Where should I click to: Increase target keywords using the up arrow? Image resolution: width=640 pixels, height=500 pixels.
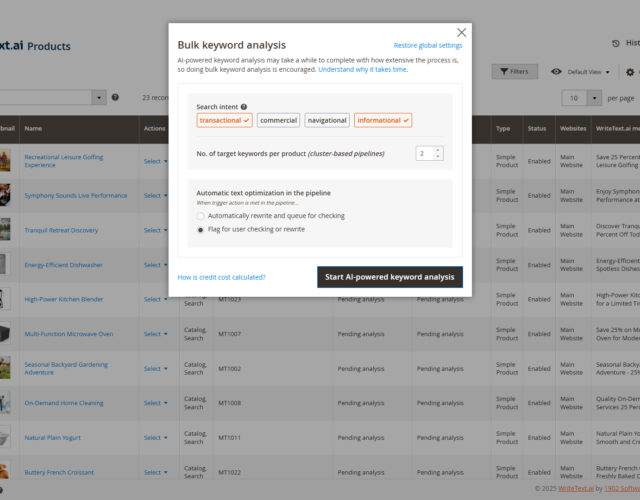(437, 150)
